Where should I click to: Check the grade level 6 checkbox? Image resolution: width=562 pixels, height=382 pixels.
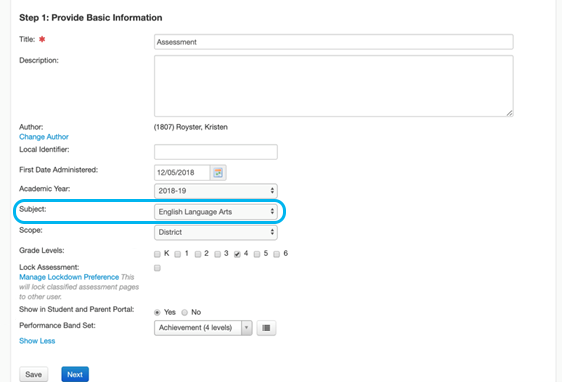coord(276,254)
